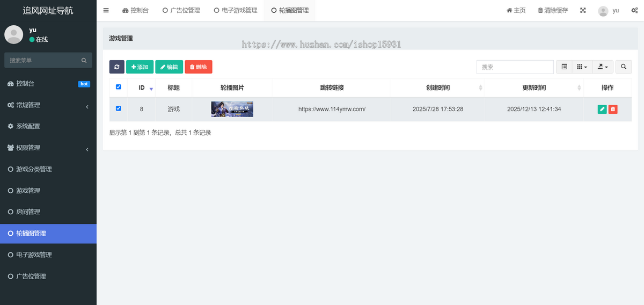Click the 2025/7/28 17:53:28 cell
Image resolution: width=644 pixels, height=305 pixels.
[x=438, y=109]
